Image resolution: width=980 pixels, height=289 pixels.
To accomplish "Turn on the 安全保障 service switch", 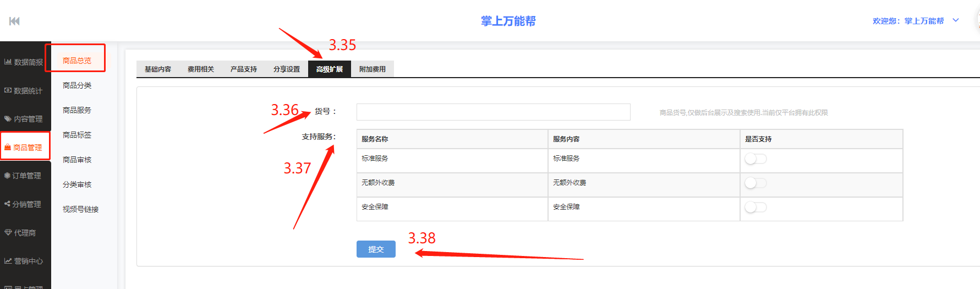I will pos(755,208).
